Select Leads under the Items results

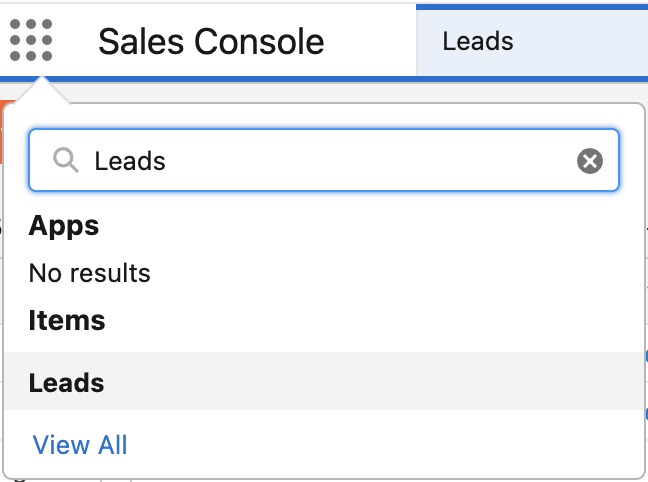pyautogui.click(x=66, y=382)
